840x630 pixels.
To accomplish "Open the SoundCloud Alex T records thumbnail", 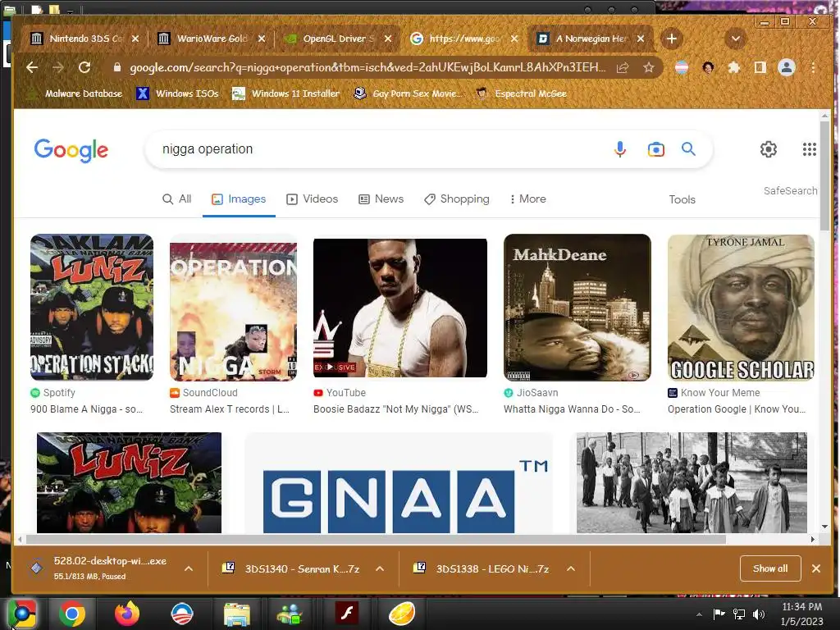I will 233,311.
